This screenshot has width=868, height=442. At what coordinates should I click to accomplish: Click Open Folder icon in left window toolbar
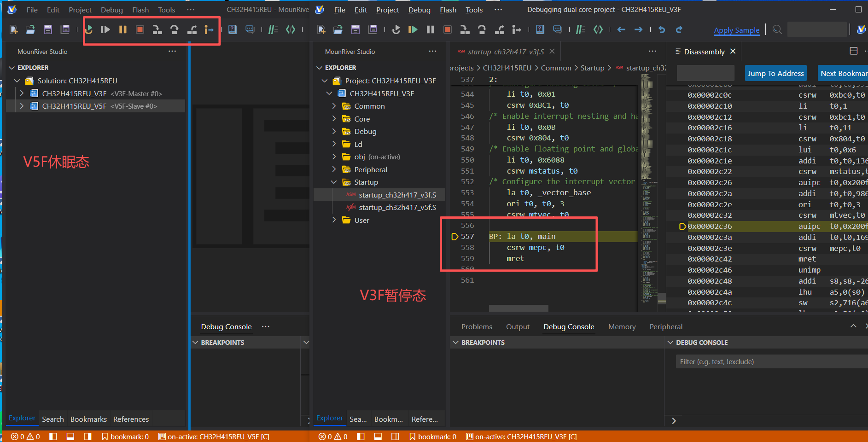tap(30, 29)
